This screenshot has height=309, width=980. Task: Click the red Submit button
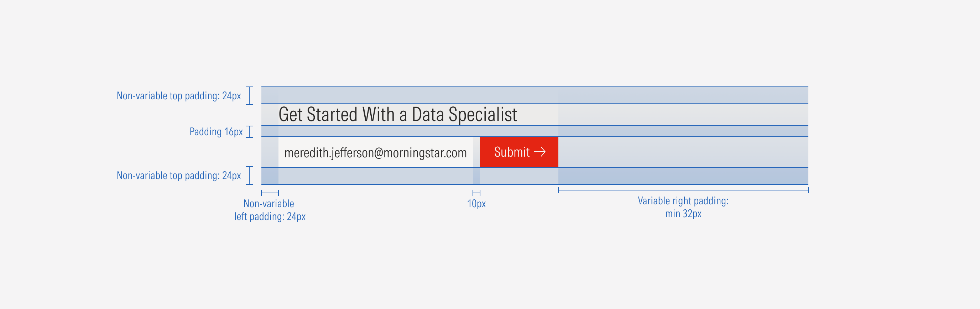[x=518, y=152]
